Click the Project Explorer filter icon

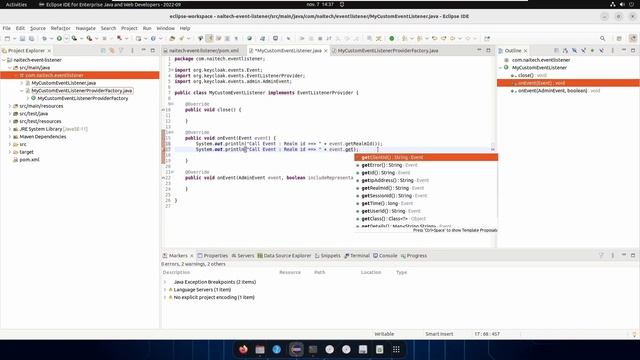121,51
